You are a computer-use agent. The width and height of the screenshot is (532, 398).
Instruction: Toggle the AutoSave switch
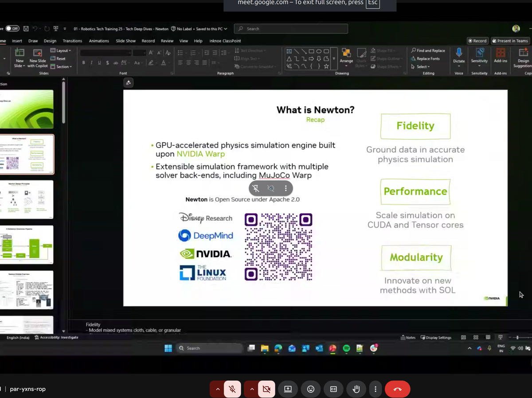point(12,29)
